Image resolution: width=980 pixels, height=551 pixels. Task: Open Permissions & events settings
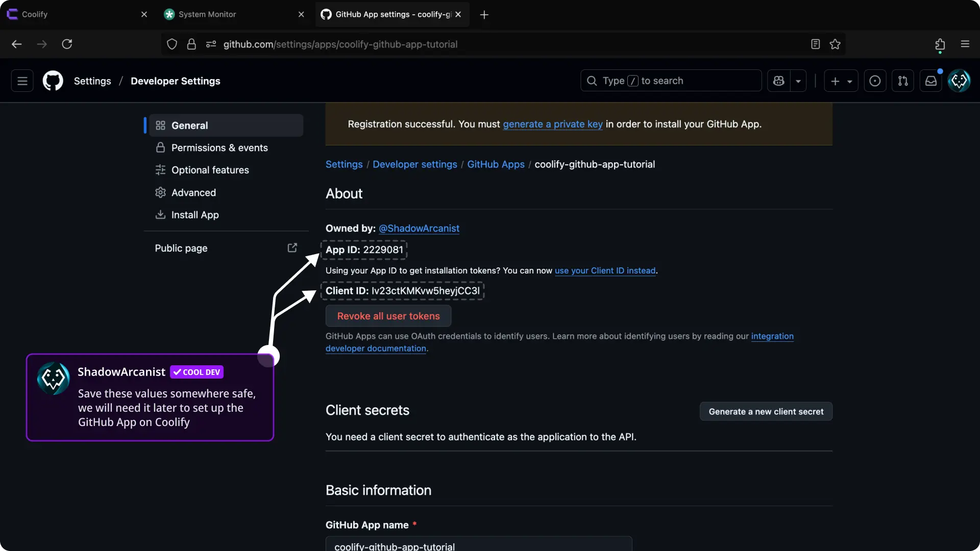click(219, 147)
